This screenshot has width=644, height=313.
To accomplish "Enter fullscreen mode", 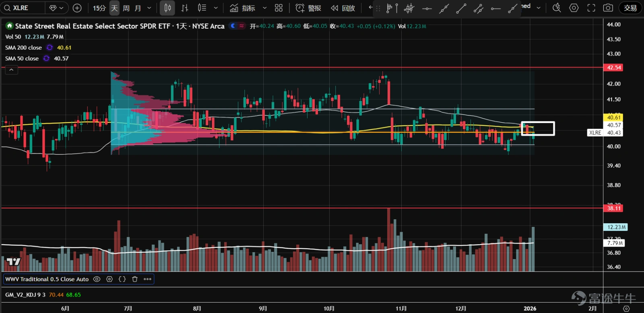I will (591, 8).
